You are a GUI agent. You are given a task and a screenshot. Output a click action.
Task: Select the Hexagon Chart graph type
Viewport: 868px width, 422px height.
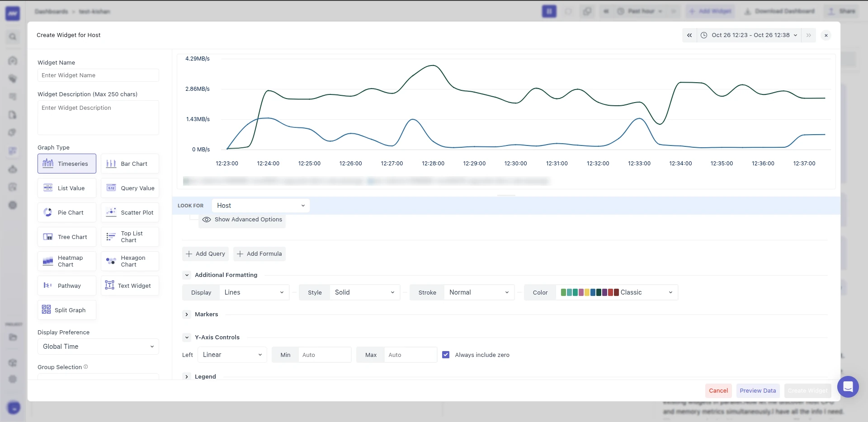click(x=130, y=261)
